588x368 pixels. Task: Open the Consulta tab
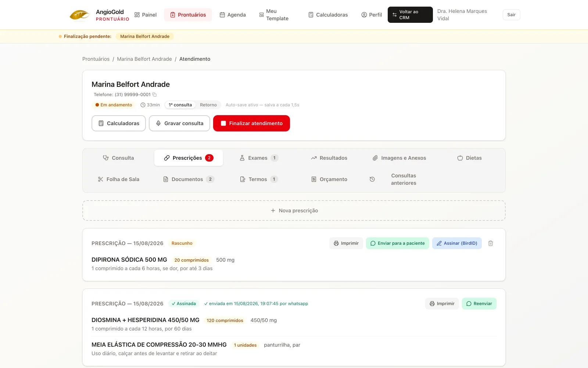tap(118, 158)
